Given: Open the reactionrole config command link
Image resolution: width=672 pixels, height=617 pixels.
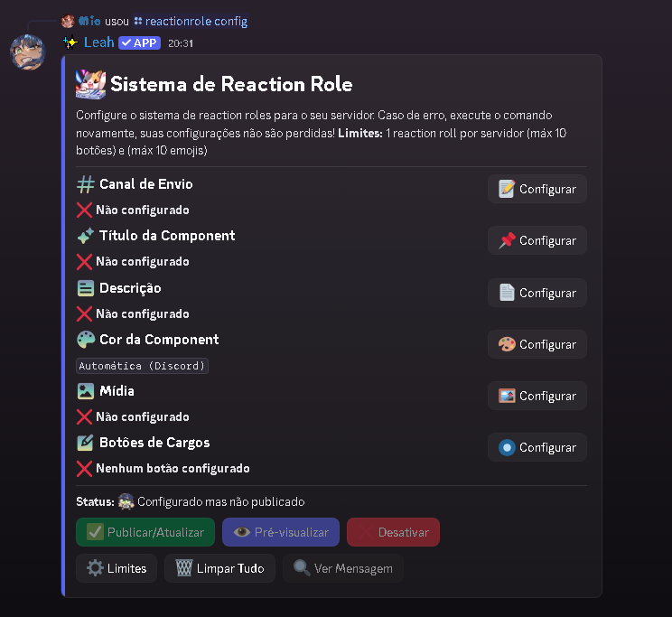Looking at the screenshot, I should [x=195, y=21].
